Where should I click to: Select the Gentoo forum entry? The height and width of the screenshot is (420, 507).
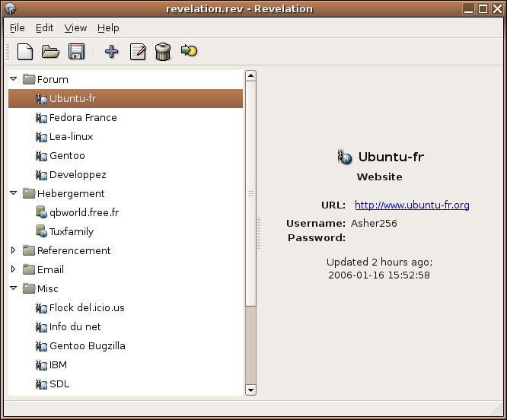click(126, 156)
